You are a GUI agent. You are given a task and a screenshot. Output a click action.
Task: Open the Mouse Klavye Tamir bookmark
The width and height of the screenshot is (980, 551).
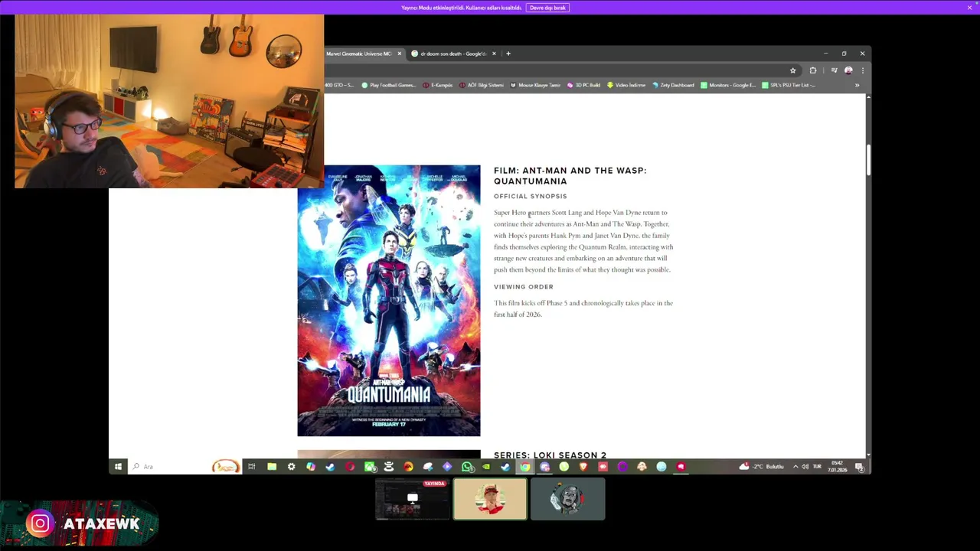[x=535, y=85]
